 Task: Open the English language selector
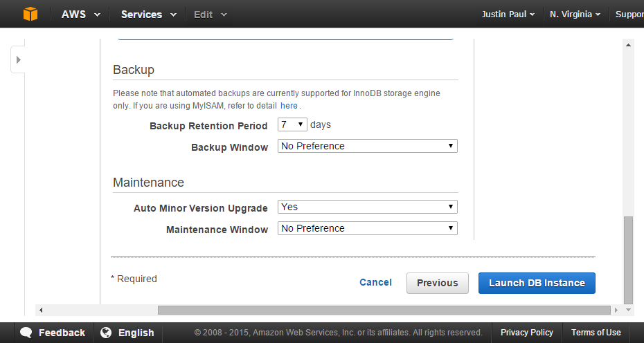pos(127,333)
